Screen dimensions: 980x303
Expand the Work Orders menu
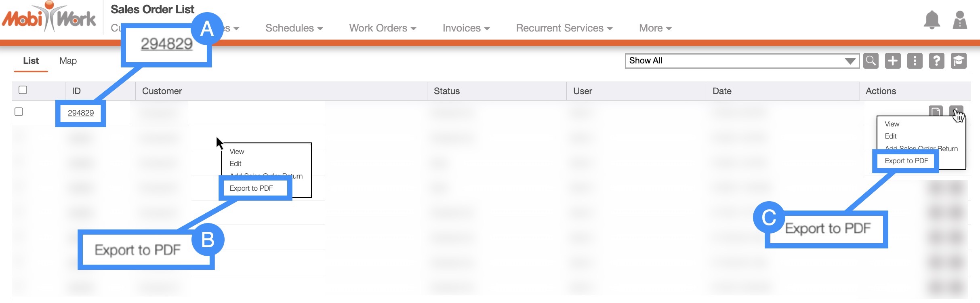pyautogui.click(x=382, y=28)
